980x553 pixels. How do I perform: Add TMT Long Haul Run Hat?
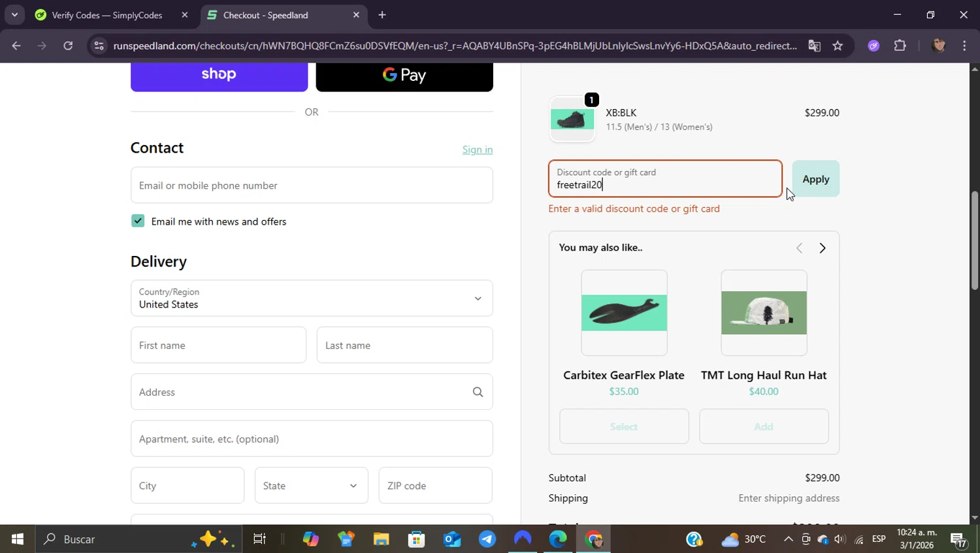pyautogui.click(x=764, y=426)
